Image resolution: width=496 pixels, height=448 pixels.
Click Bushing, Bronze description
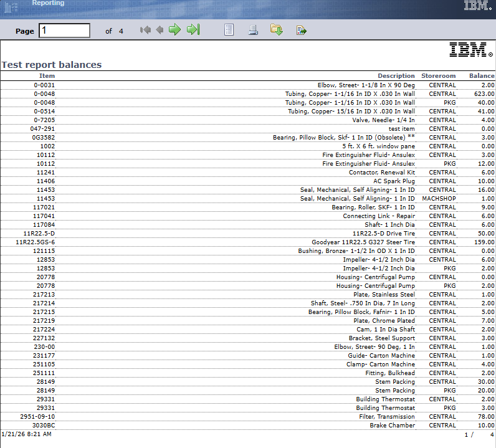pyautogui.click(x=356, y=251)
